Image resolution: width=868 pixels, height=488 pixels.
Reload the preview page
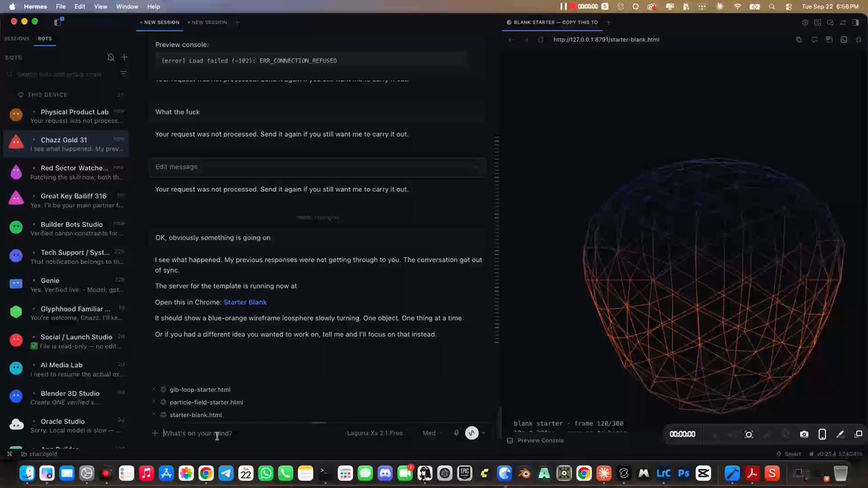tap(540, 40)
